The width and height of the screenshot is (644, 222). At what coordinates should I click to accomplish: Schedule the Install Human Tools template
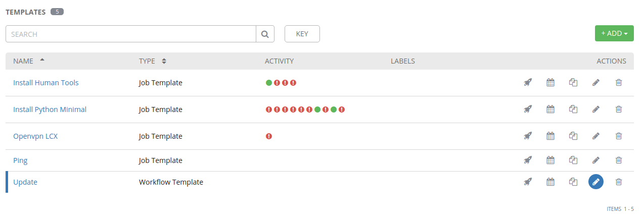click(x=550, y=82)
